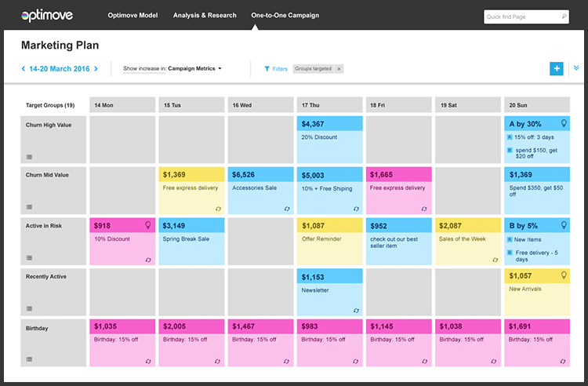The height and width of the screenshot is (386, 588).
Task: Open the $4,367 20% Discount campaign card
Action: click(329, 140)
